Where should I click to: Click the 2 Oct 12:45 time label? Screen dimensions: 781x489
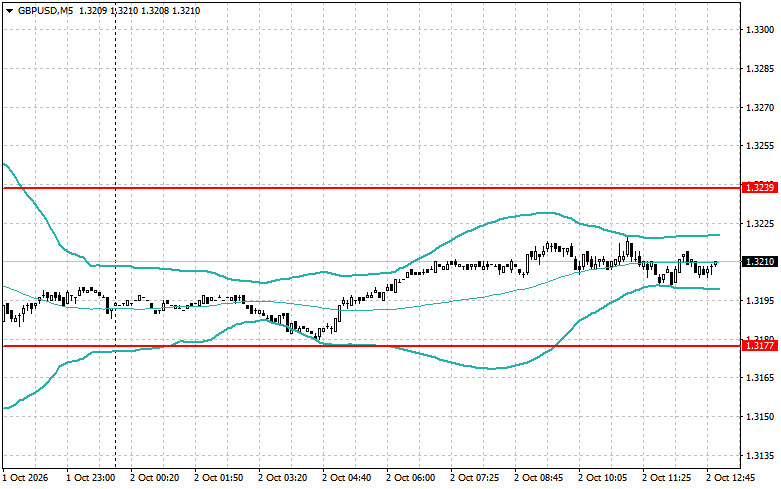click(x=731, y=478)
